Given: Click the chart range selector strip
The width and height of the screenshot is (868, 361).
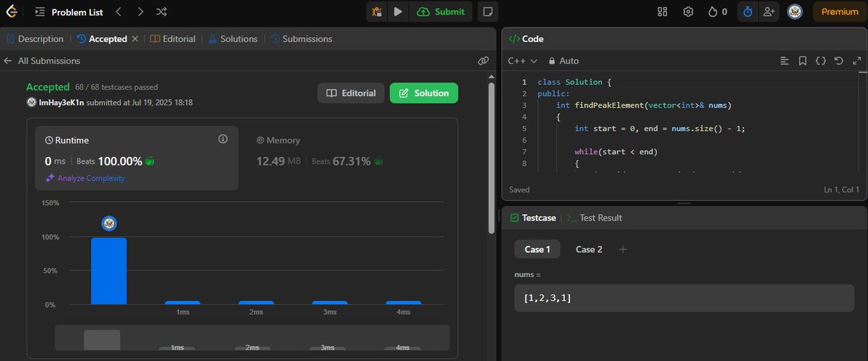Looking at the screenshot, I should coord(252,338).
